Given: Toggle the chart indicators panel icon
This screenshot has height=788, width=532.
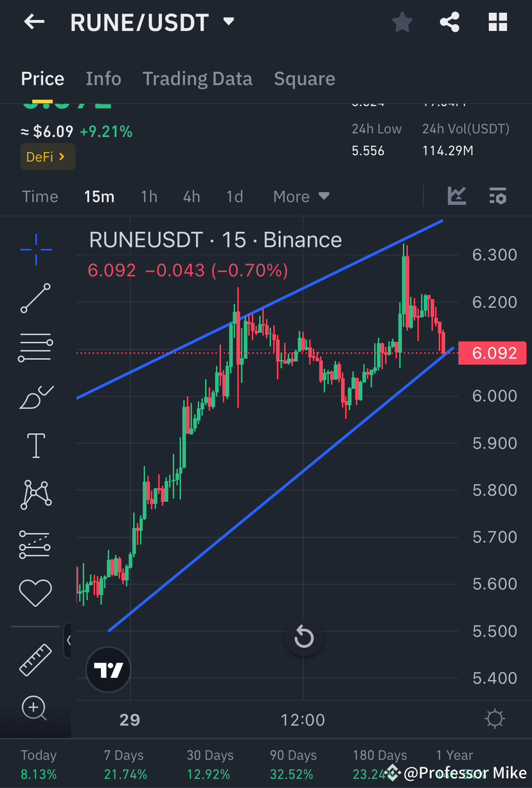Looking at the screenshot, I should pos(498,197).
